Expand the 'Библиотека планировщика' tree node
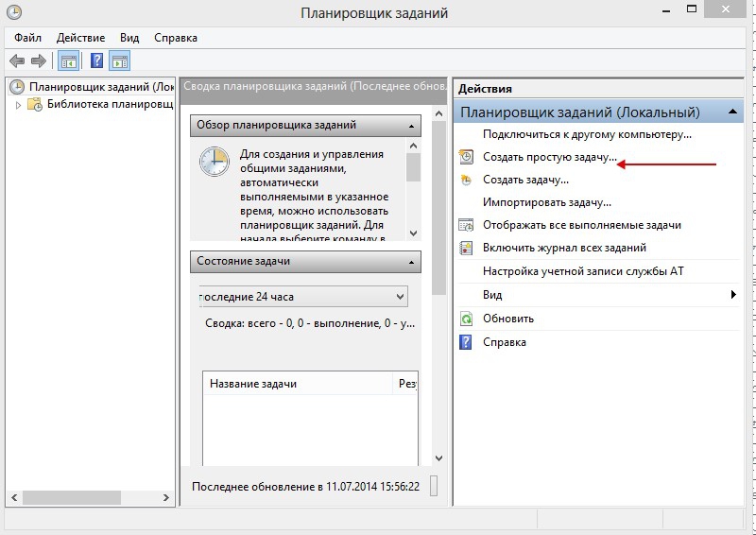This screenshot has height=535, width=756. 18,105
